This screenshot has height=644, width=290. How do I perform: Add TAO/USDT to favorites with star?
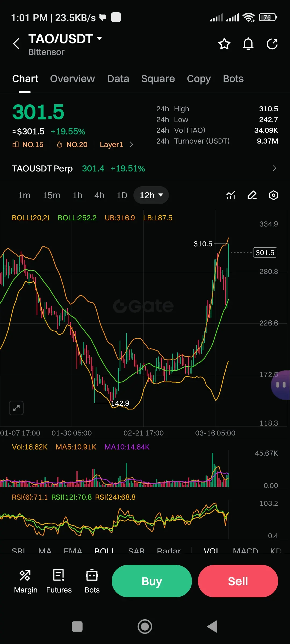point(224,44)
